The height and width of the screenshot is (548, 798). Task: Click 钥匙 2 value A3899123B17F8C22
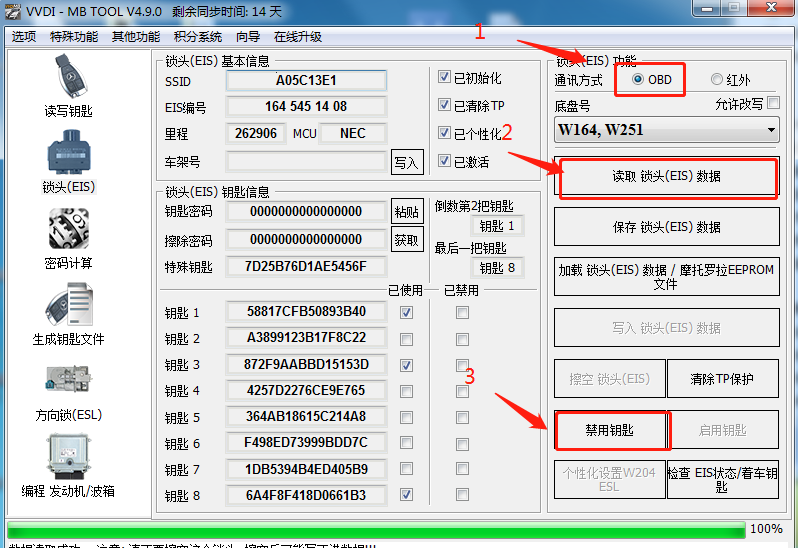[306, 338]
